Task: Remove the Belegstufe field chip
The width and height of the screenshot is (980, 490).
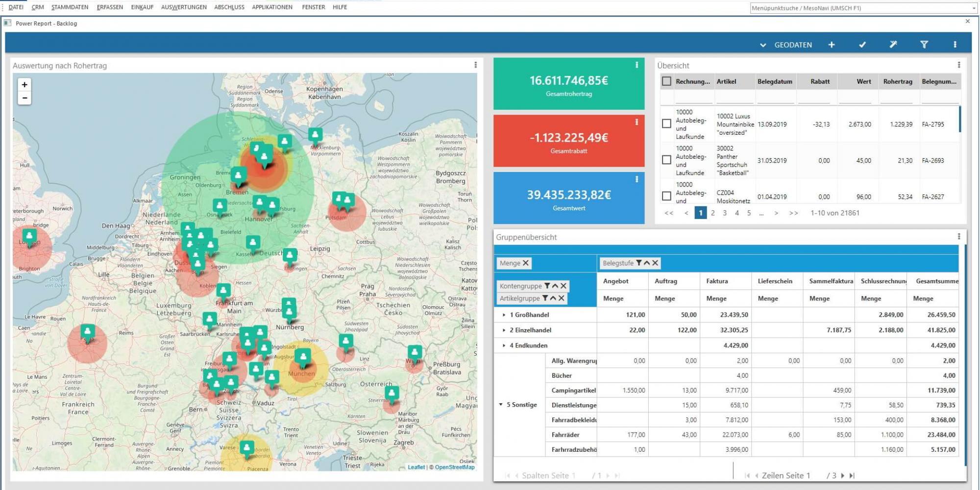Action: (x=655, y=263)
